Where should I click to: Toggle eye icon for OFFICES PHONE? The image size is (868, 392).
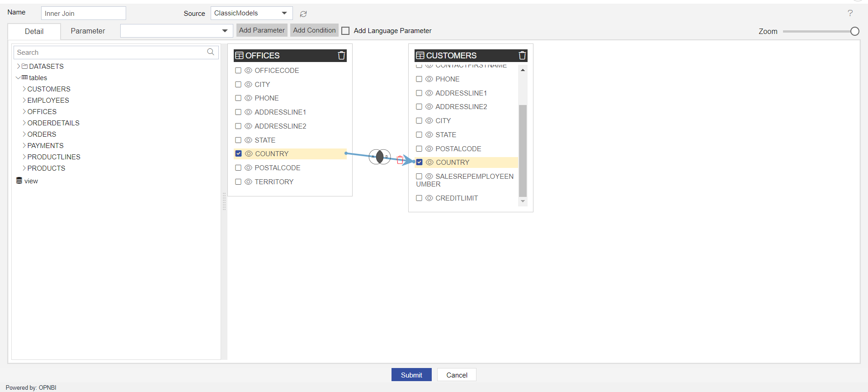tap(248, 98)
